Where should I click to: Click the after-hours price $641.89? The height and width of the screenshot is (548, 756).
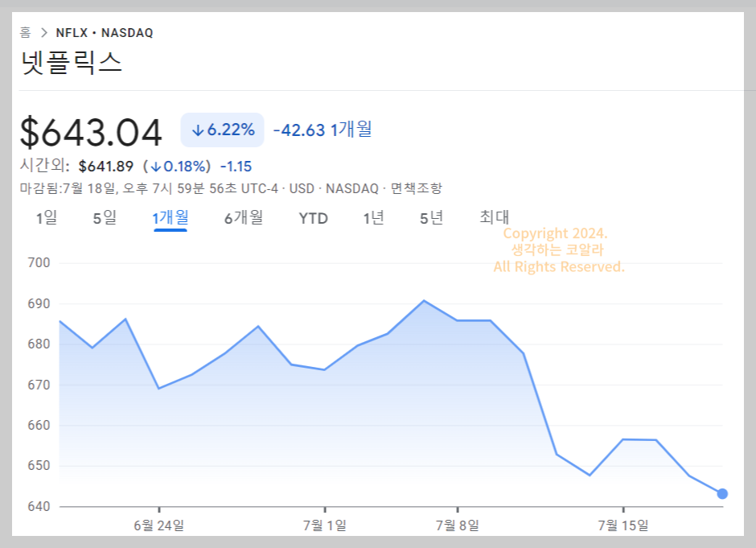click(x=105, y=167)
